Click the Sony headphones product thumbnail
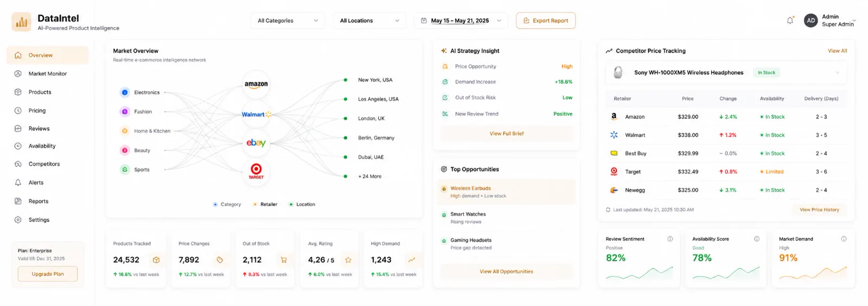868x306 pixels. tap(618, 72)
